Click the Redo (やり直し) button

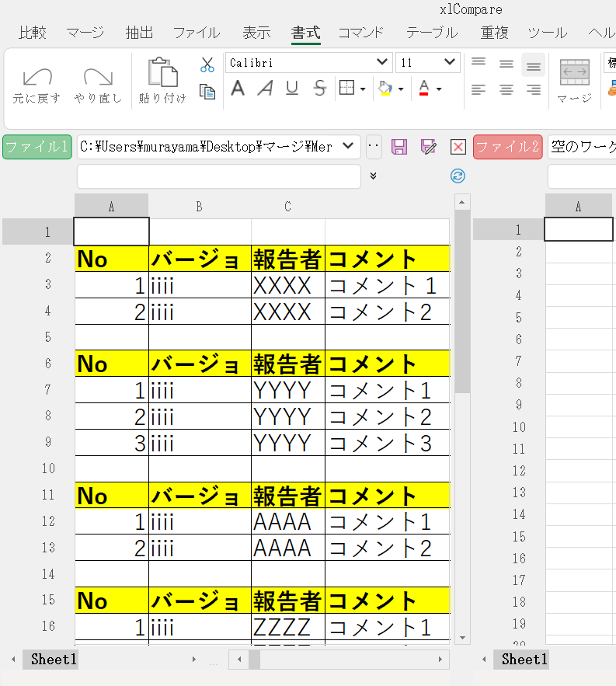(98, 84)
